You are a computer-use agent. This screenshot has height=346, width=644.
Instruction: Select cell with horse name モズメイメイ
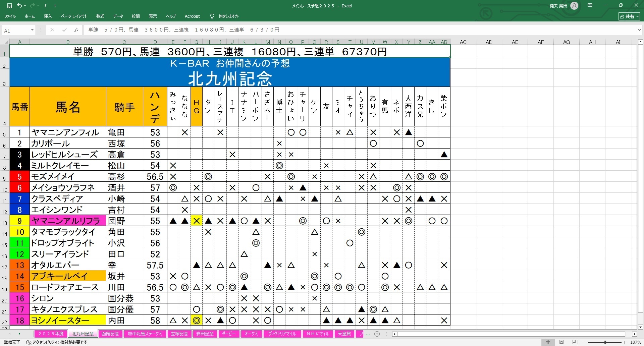tap(68, 177)
